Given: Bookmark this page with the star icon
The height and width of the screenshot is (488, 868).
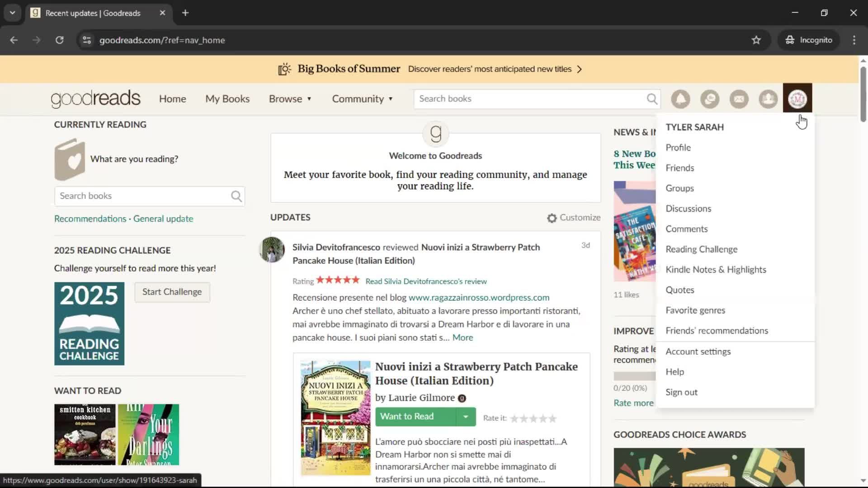Looking at the screenshot, I should pyautogui.click(x=756, y=40).
